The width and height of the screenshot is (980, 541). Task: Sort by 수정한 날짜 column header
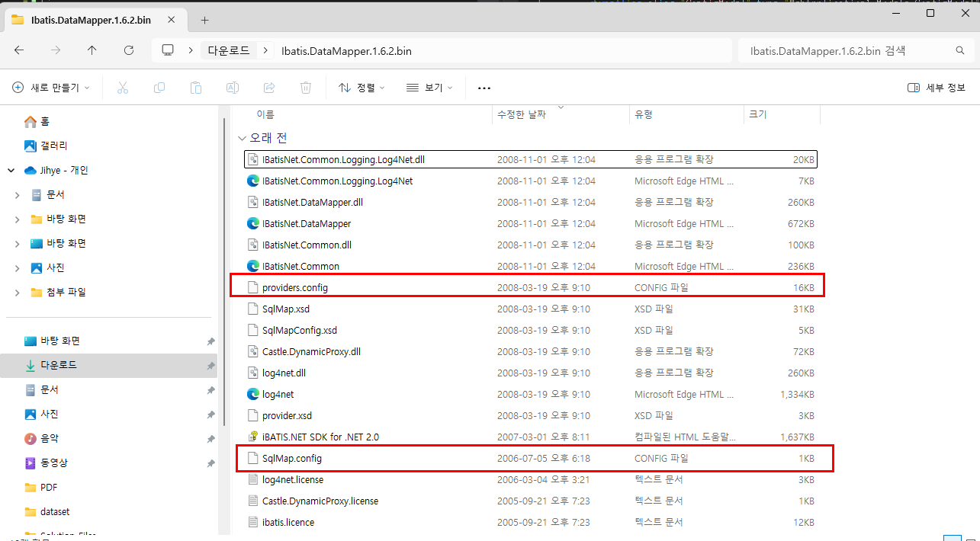click(x=522, y=114)
